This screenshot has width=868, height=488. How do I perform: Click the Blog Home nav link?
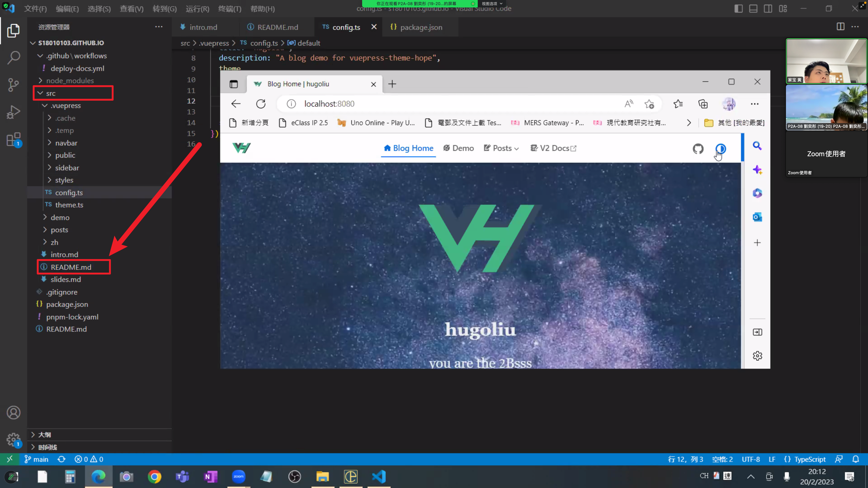[x=408, y=148]
